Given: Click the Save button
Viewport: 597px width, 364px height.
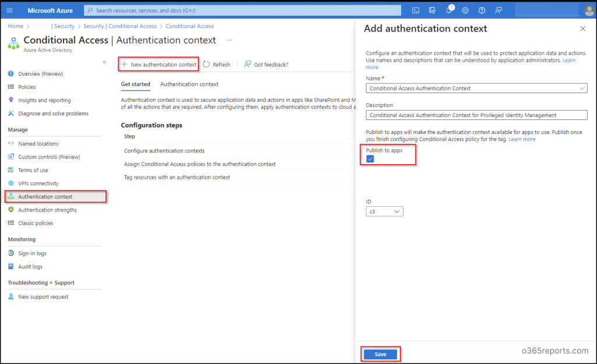Looking at the screenshot, I should click(x=380, y=354).
